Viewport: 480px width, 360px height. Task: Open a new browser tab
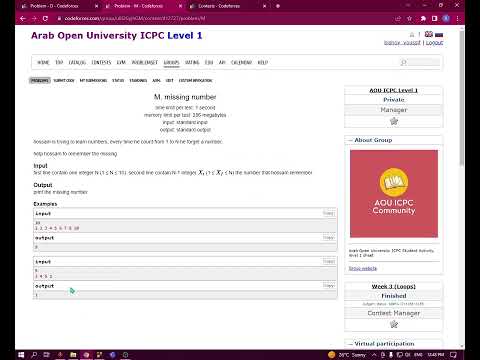click(x=278, y=6)
